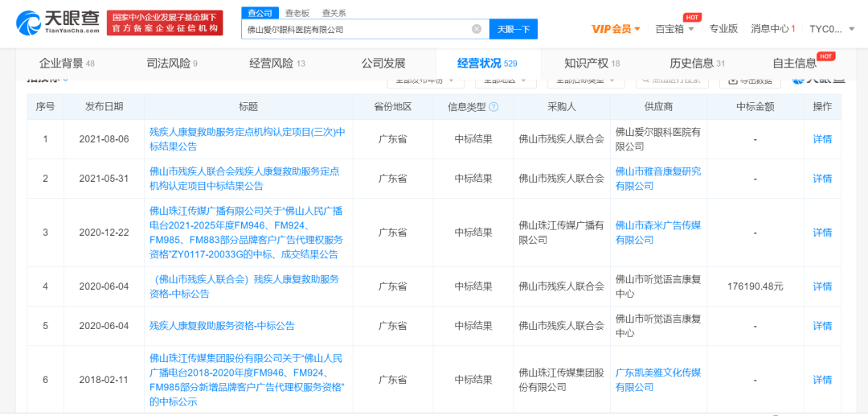Click the 天眼一下 search button
Screen dimensions: 868x416
(513, 29)
